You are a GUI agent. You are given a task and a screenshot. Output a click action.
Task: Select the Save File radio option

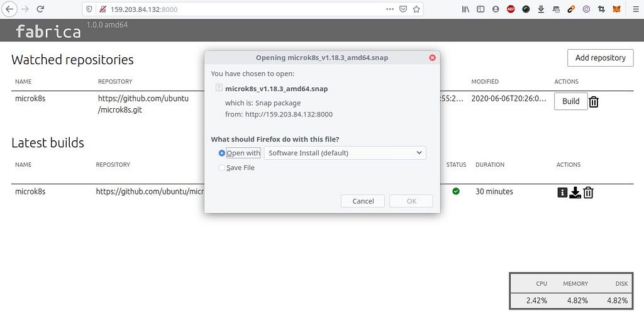(x=222, y=167)
